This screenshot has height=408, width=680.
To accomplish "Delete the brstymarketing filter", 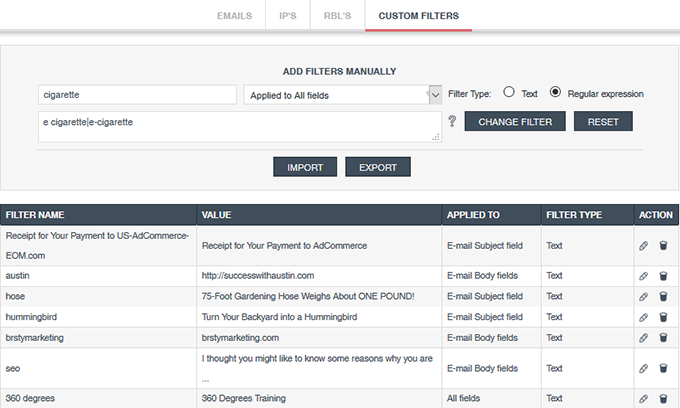I will click(663, 338).
